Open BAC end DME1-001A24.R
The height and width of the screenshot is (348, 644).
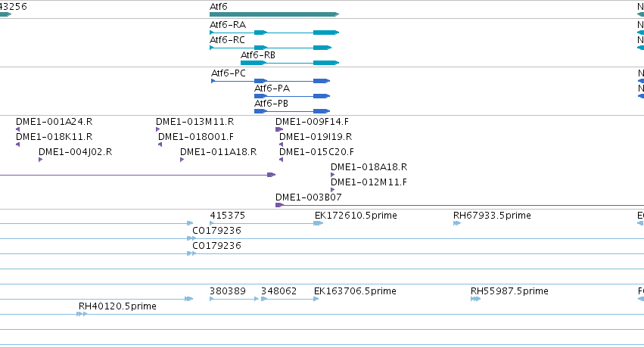54,122
